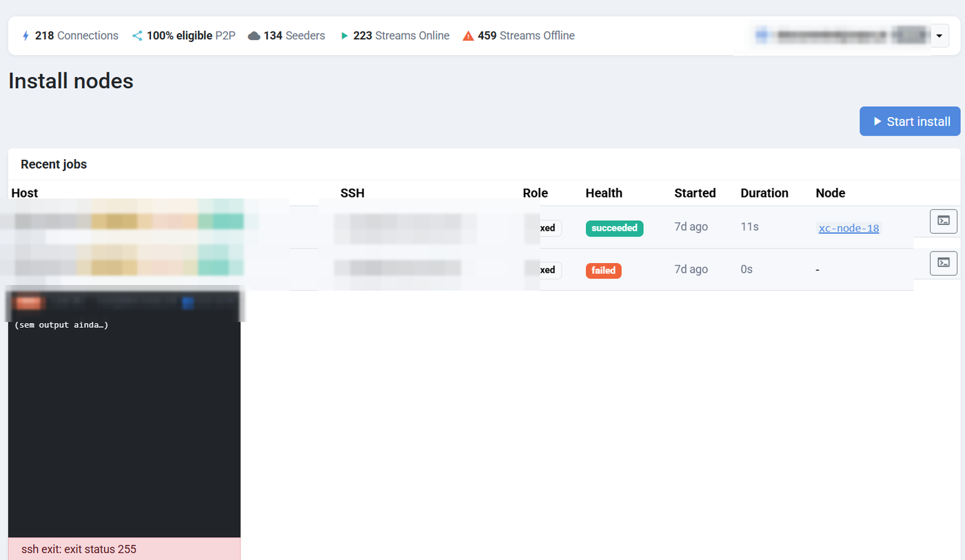Click the Role column header

[x=535, y=193]
